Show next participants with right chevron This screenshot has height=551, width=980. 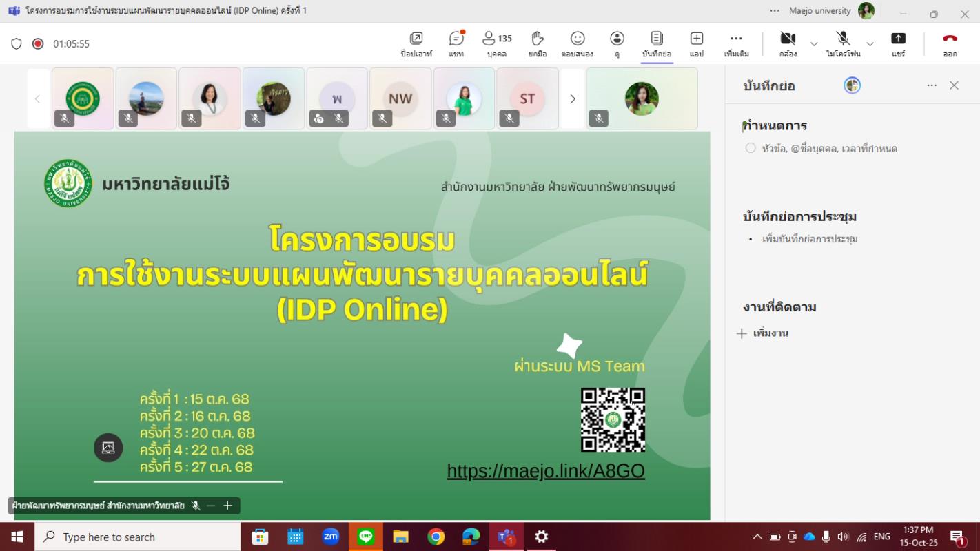point(572,99)
